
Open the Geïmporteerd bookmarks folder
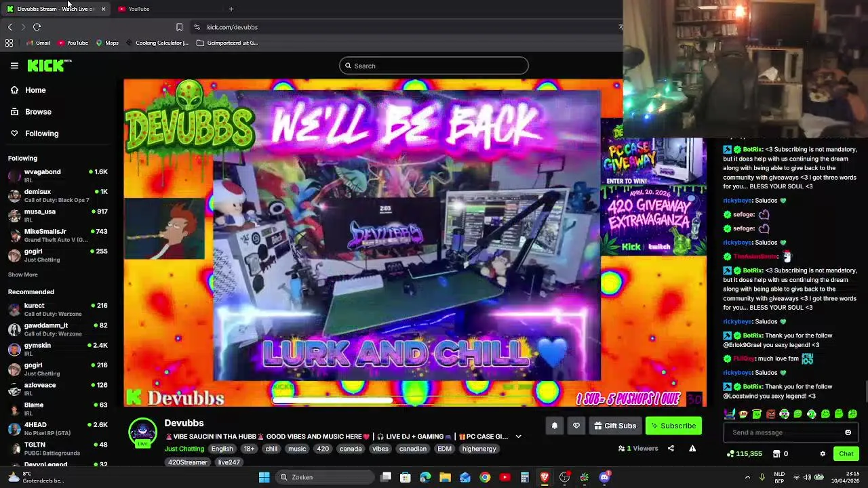[x=227, y=43]
